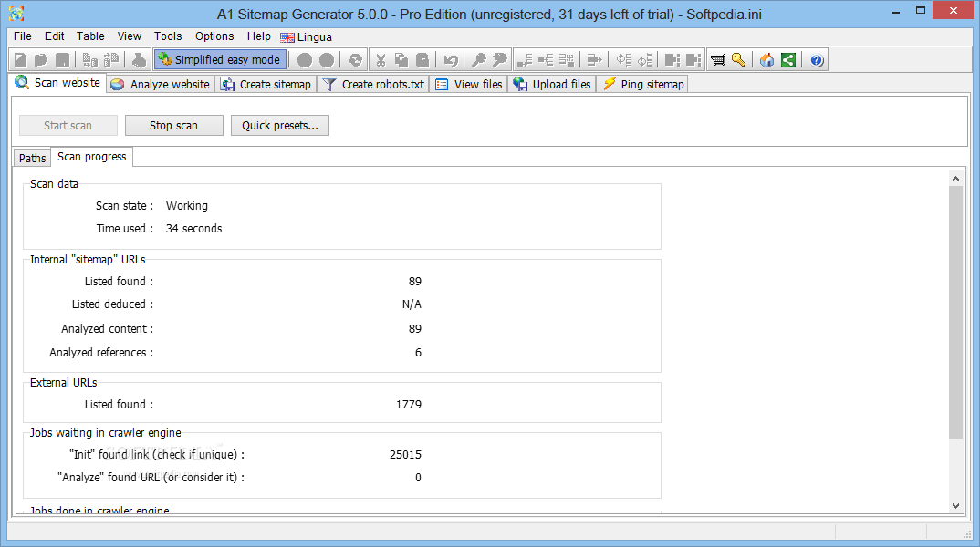Screen dimensions: 980x547
Task: Click the vertical scrollbar thumb
Action: [x=955, y=312]
